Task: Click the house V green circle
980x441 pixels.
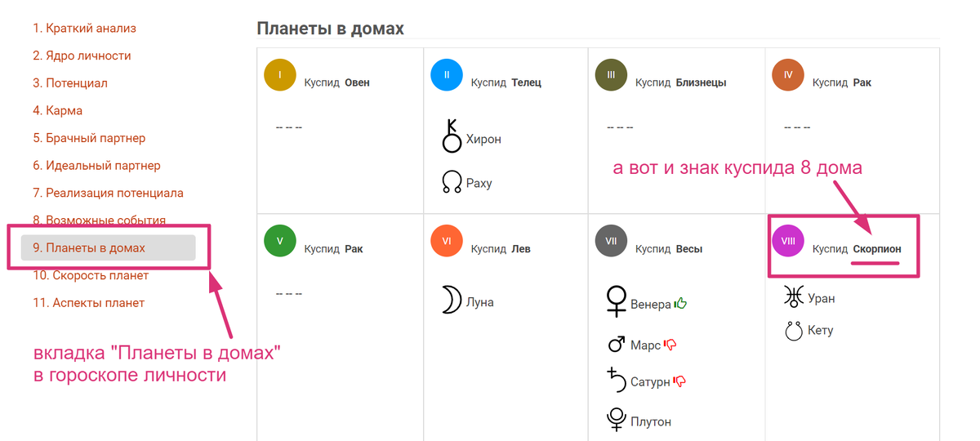Action: (x=280, y=241)
